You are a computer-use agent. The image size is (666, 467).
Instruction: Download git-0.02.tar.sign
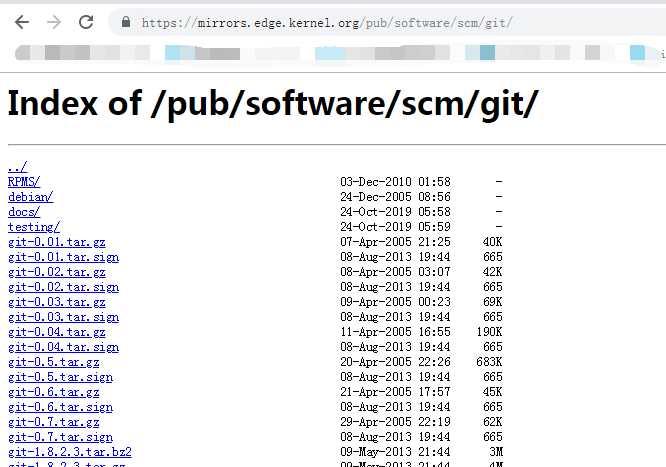pyautogui.click(x=63, y=287)
